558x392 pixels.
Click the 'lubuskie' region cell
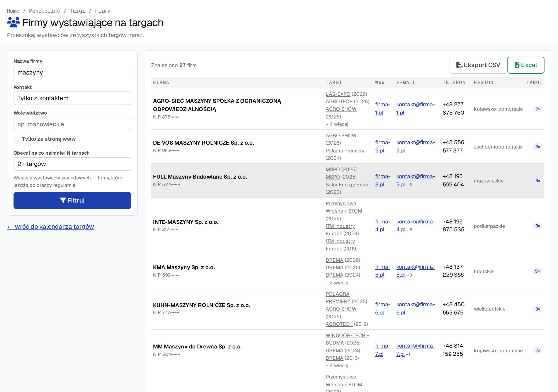click(484, 272)
